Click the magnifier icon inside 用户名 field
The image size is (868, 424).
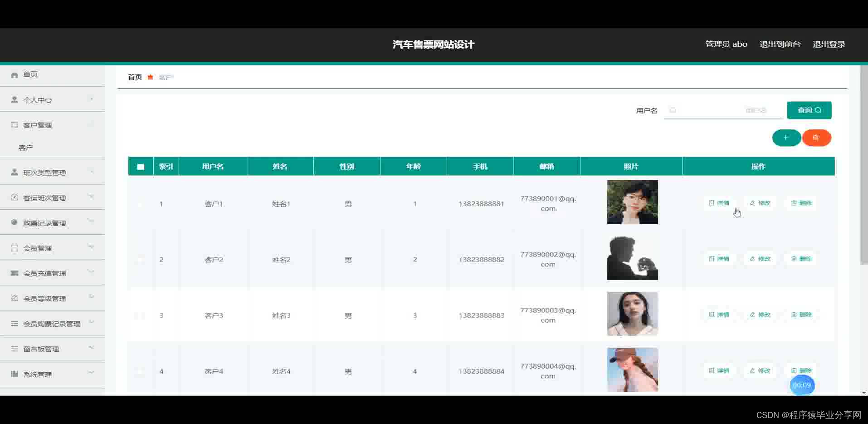tap(673, 110)
